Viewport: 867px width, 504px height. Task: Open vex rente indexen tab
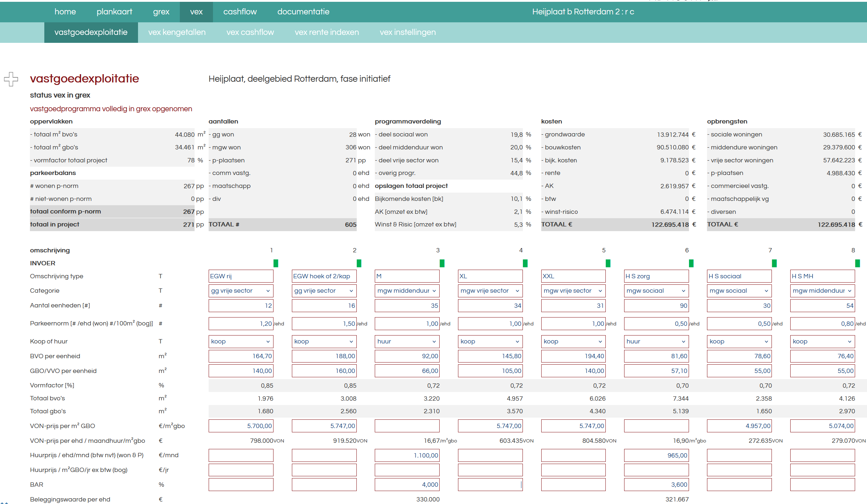click(x=326, y=32)
